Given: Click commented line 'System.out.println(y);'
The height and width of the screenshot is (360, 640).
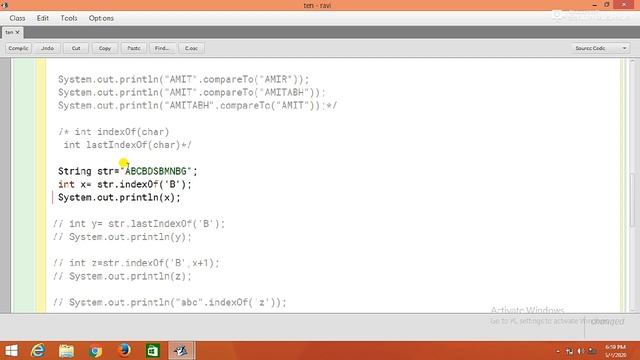Looking at the screenshot, I should [x=122, y=237].
